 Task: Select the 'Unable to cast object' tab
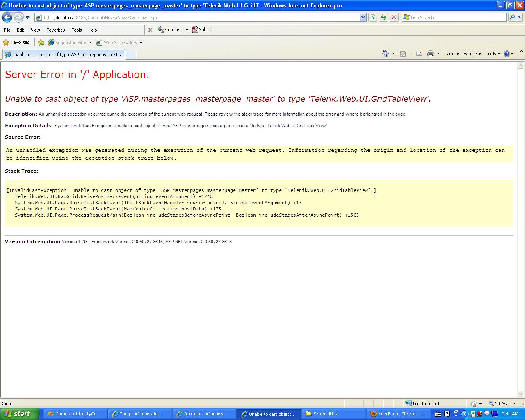click(x=64, y=55)
